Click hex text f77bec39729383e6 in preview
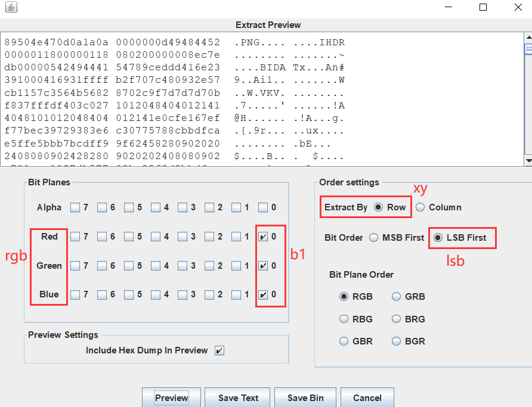Image resolution: width=532 pixels, height=407 pixels. (56, 131)
